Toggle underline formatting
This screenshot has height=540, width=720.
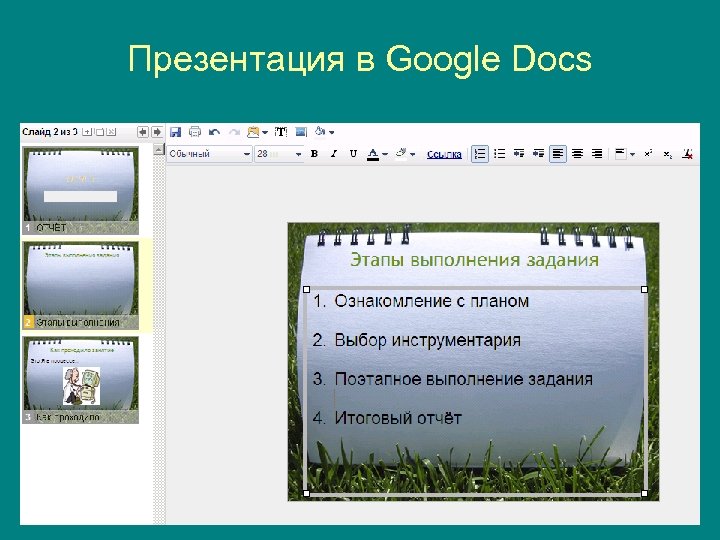[353, 154]
